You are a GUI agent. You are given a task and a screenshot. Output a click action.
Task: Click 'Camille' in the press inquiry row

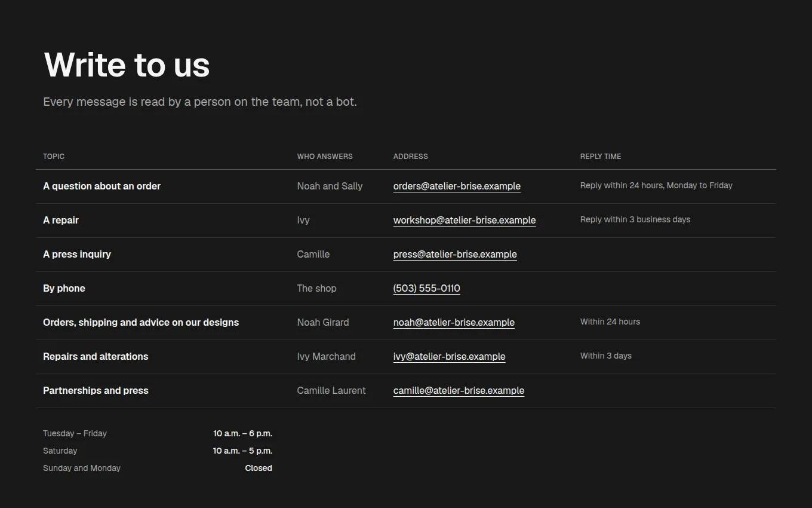(x=313, y=255)
